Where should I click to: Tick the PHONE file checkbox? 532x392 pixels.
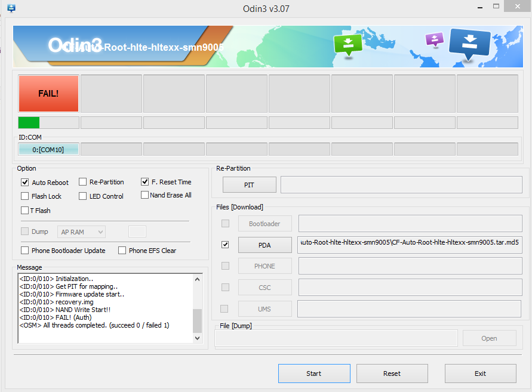(x=225, y=266)
